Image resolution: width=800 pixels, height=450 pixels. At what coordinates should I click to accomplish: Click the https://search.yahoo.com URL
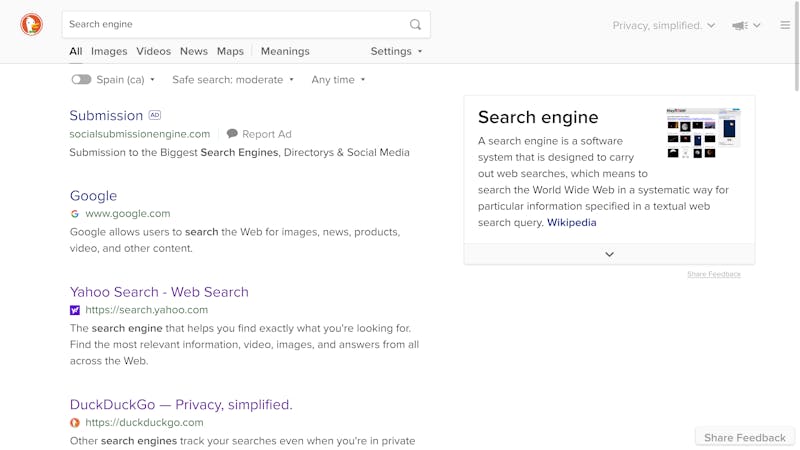[x=146, y=310]
